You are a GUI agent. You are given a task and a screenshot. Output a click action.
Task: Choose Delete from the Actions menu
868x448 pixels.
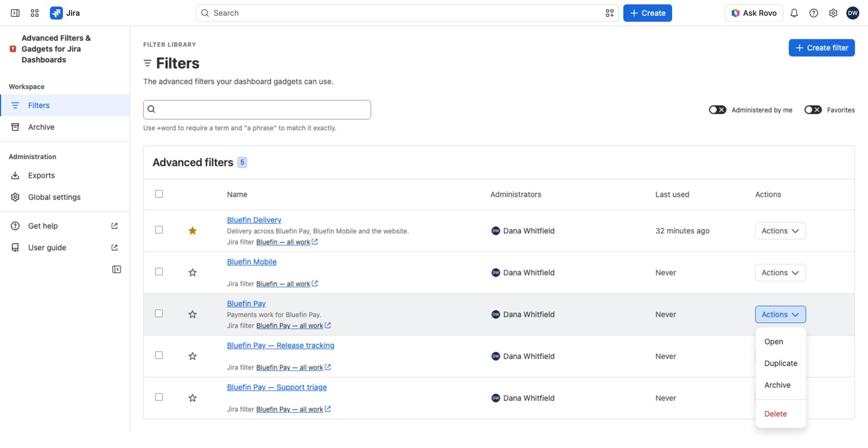pos(781,414)
